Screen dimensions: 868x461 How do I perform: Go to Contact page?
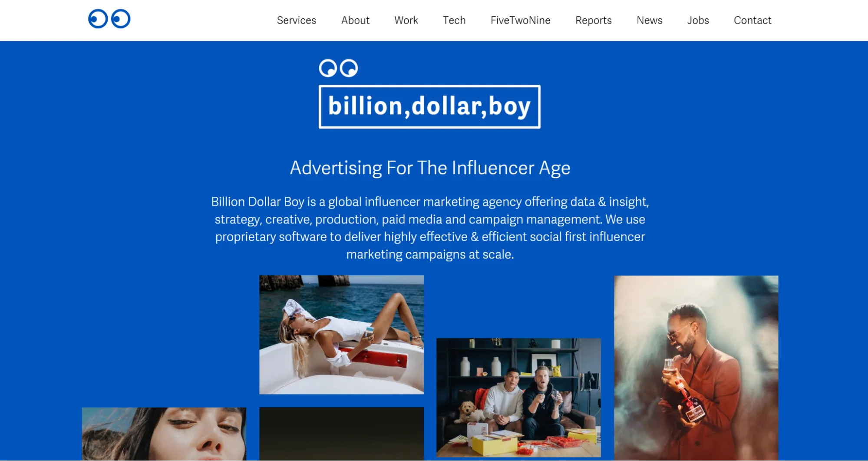[x=752, y=20]
